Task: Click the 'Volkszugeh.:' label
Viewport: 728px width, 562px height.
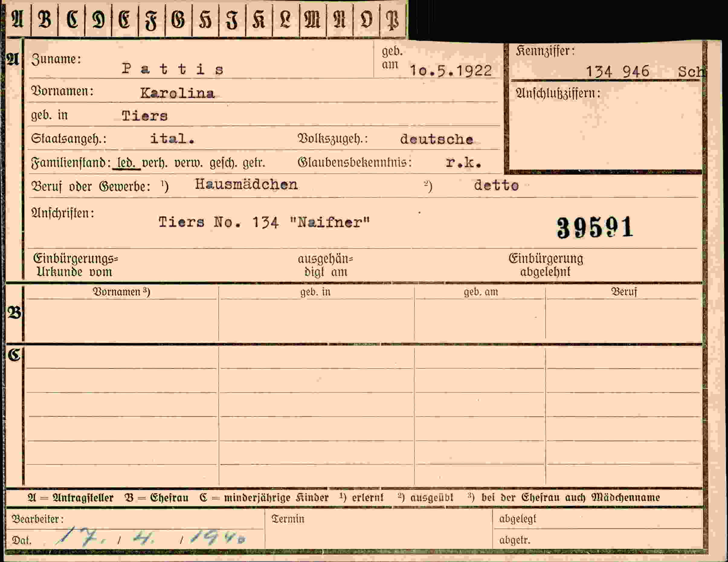Action: pos(333,138)
